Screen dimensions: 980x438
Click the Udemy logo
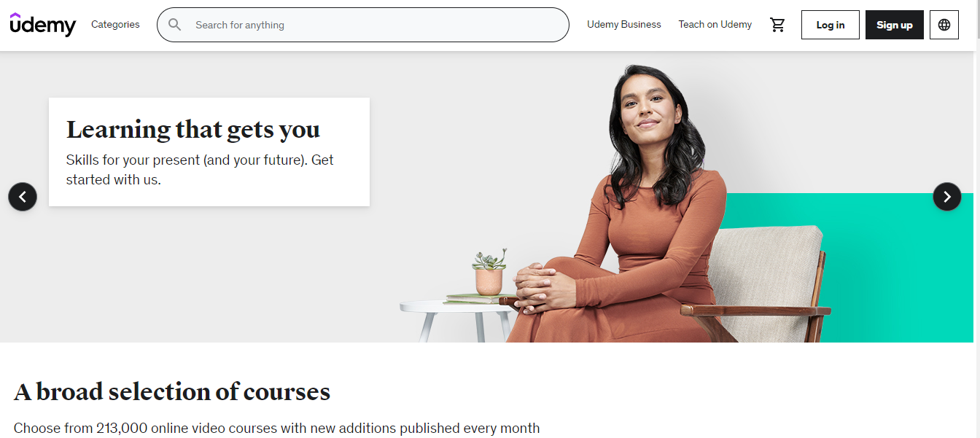[43, 25]
